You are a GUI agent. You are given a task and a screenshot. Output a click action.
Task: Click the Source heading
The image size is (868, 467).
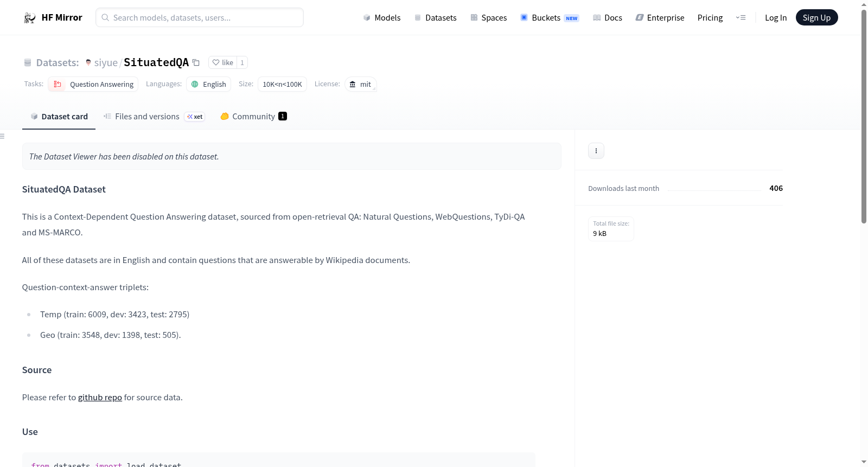[37, 370]
